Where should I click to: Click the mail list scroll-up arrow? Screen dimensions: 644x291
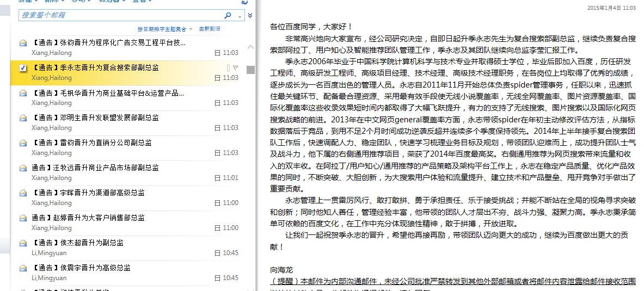(250, 47)
